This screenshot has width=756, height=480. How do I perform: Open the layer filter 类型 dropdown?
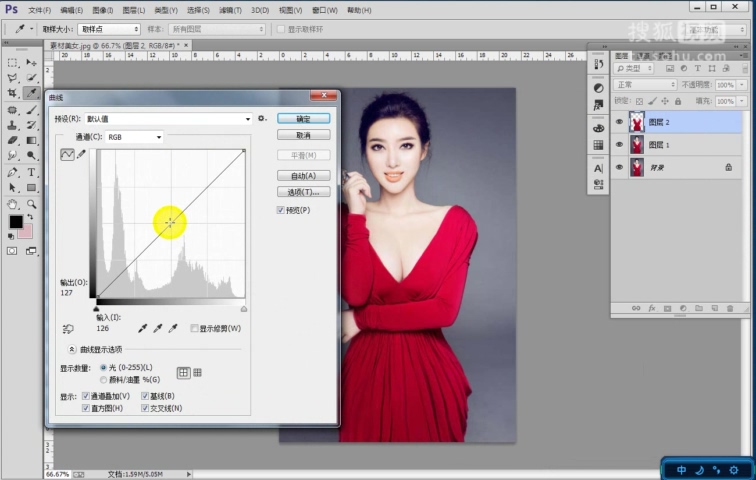point(634,68)
